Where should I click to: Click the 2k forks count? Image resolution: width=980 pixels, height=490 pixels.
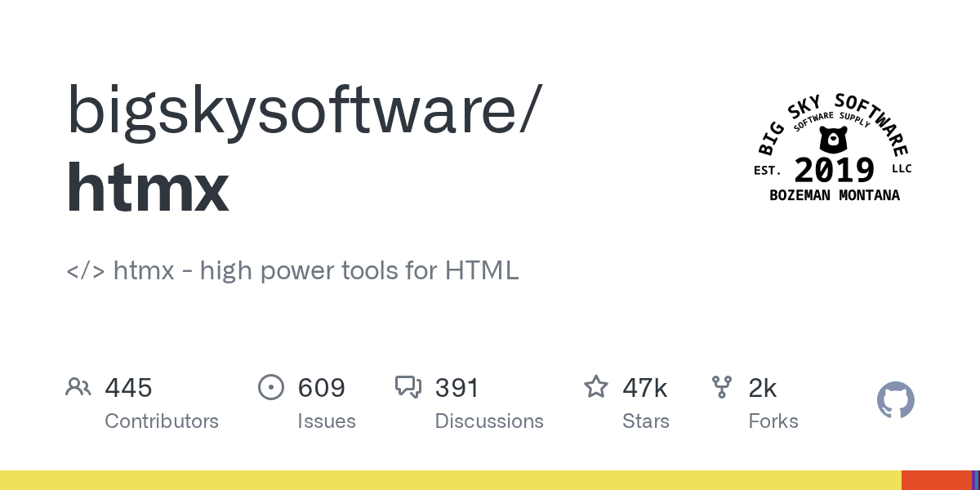[x=762, y=387]
